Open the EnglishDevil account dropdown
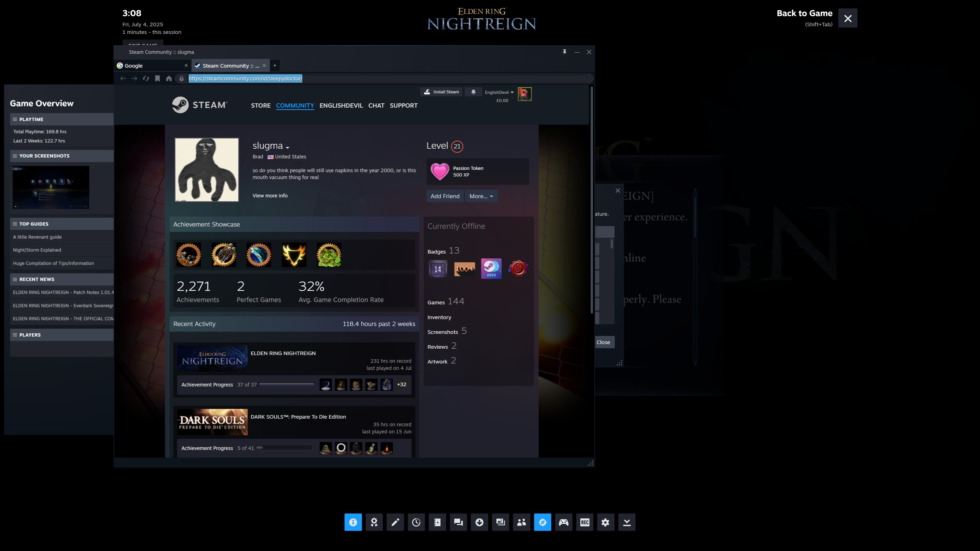 point(499,92)
